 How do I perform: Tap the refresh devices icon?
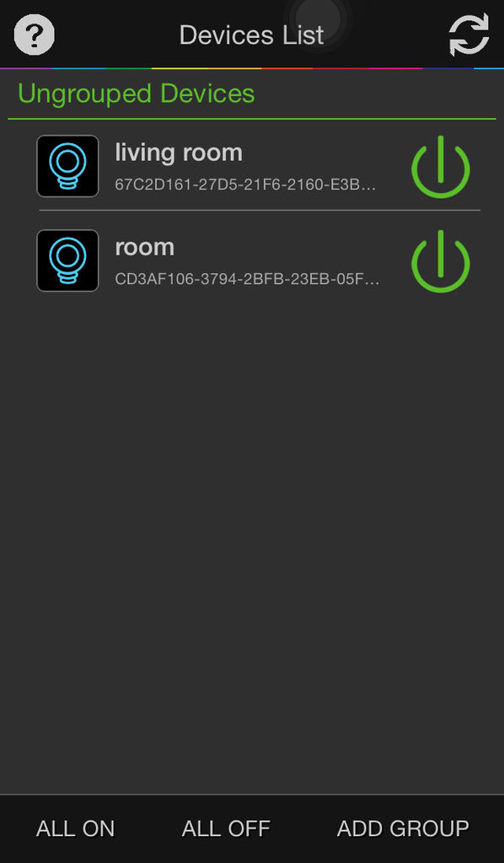click(x=469, y=35)
